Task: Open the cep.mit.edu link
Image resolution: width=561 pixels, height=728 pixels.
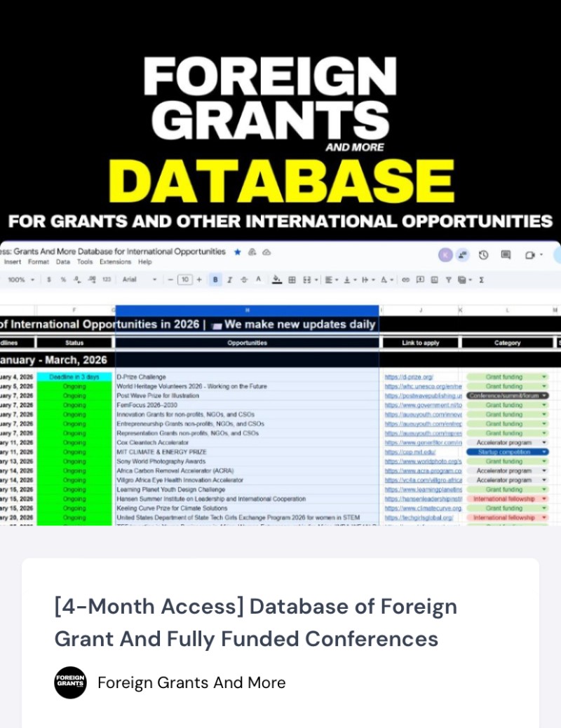Action: (x=410, y=452)
